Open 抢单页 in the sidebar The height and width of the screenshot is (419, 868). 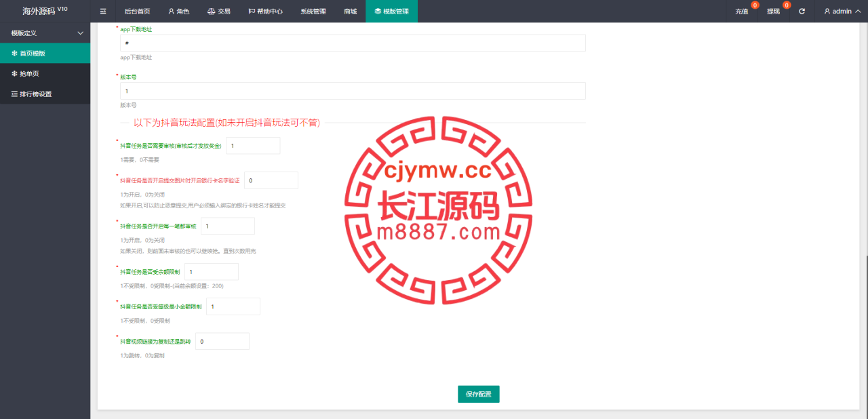[45, 73]
